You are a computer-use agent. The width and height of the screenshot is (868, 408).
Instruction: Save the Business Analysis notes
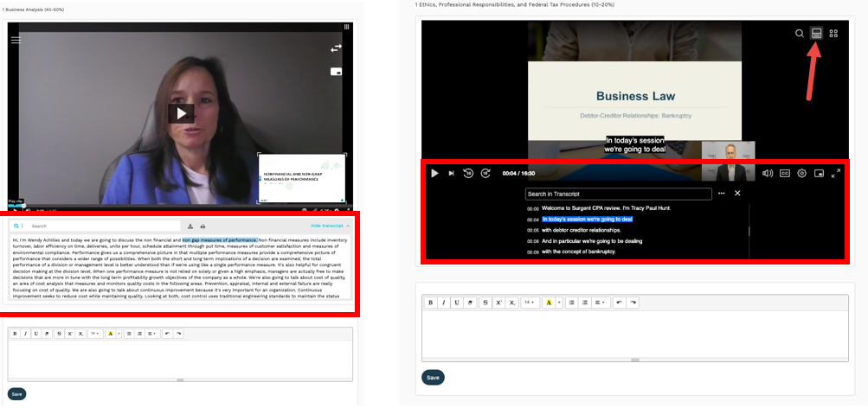coord(16,394)
